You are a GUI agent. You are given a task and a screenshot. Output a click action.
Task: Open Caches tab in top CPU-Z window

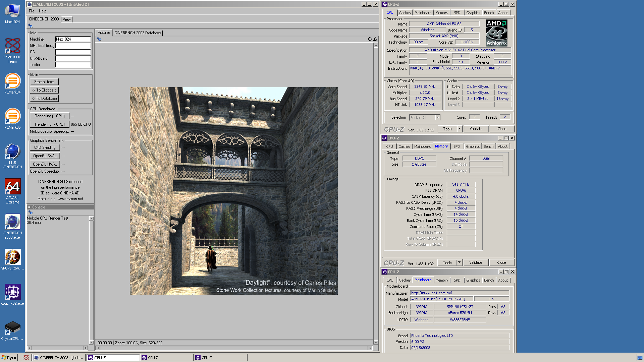tap(405, 13)
